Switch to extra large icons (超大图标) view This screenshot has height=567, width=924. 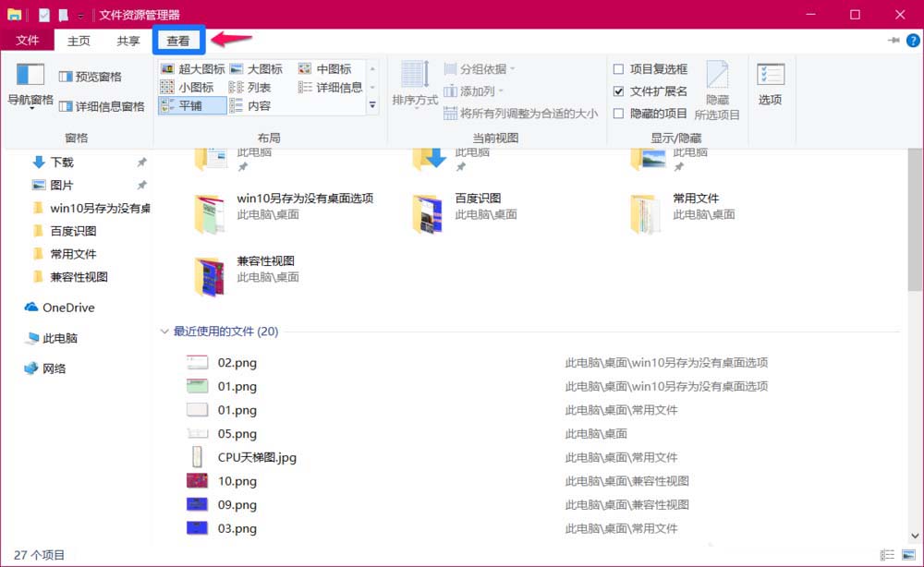pos(194,68)
